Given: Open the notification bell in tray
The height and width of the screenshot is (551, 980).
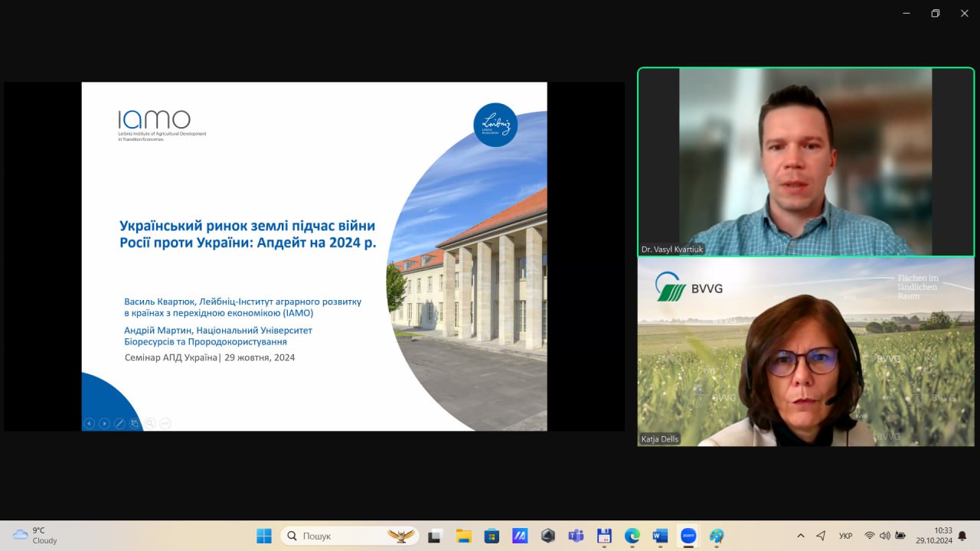Looking at the screenshot, I should (x=962, y=536).
